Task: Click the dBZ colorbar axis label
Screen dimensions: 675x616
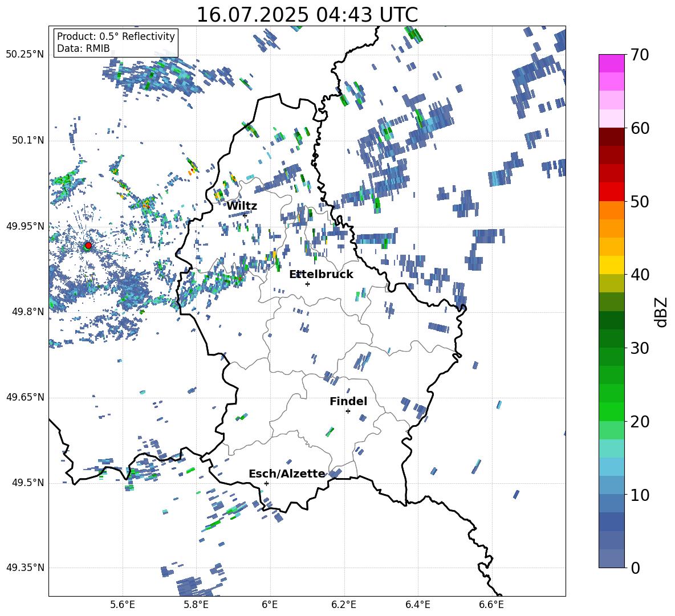Action: pyautogui.click(x=660, y=312)
